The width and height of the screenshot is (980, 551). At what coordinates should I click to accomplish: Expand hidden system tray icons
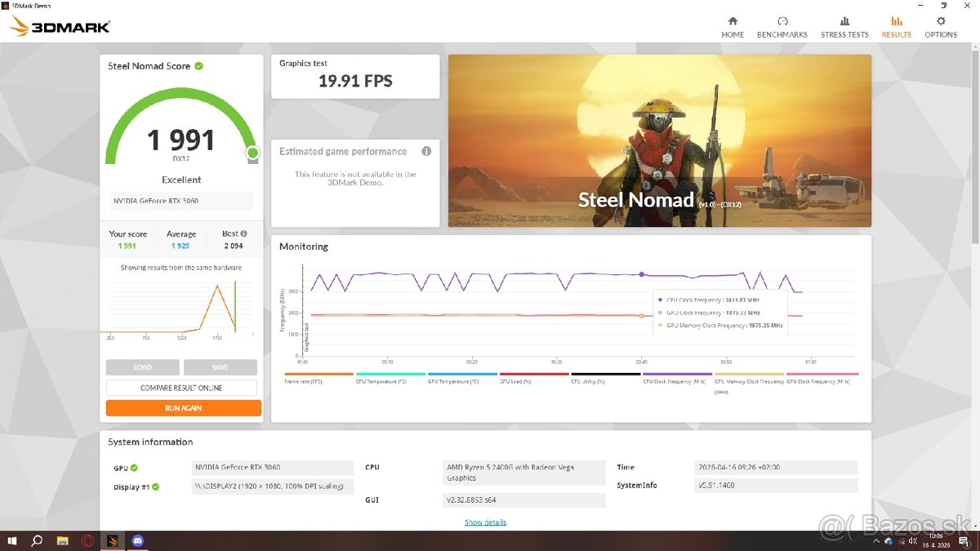[875, 540]
